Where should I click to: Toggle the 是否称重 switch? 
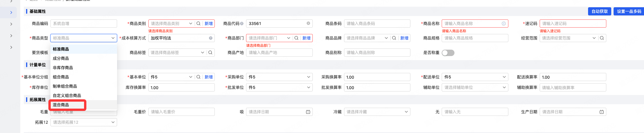pyautogui.click(x=448, y=53)
